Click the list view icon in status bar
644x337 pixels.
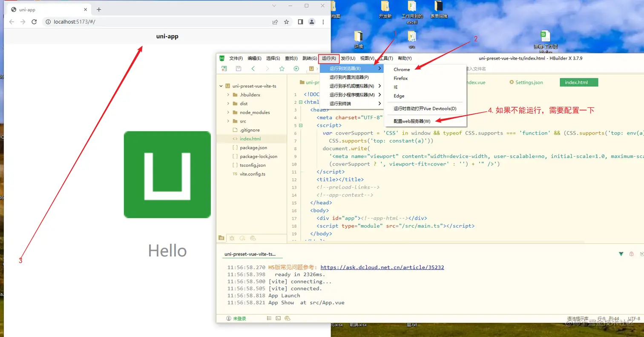tap(269, 318)
